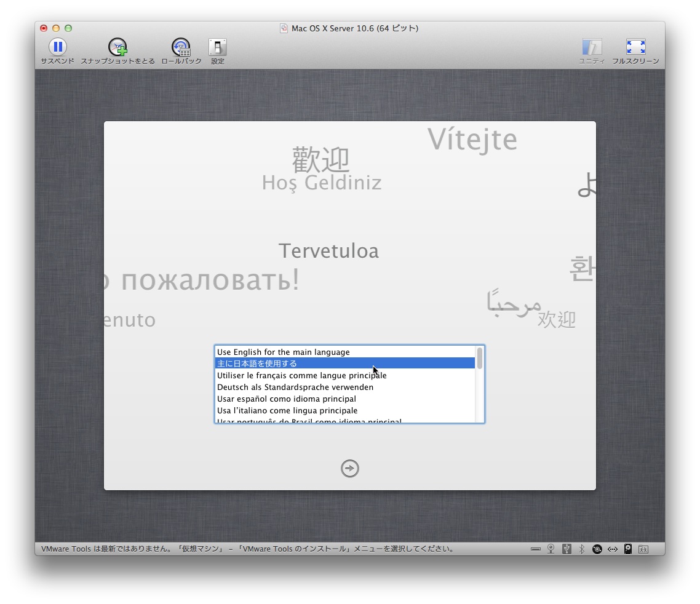700x604 pixels.
Task: Choose 'Utiliser le français comme langue principale'
Action: click(344, 375)
